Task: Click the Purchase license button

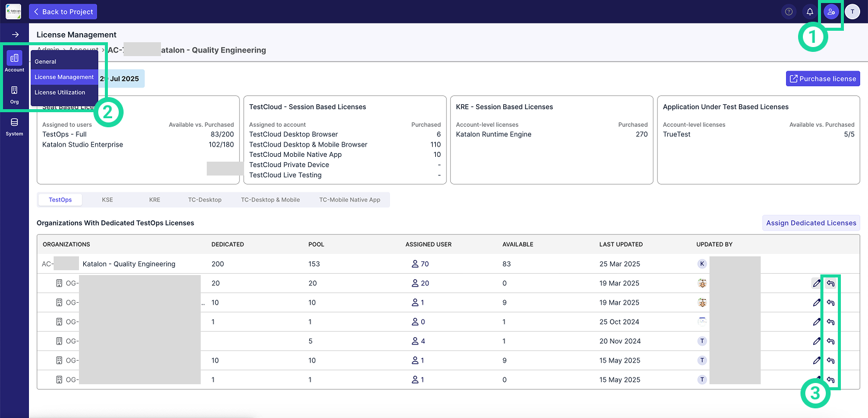Action: pos(823,78)
